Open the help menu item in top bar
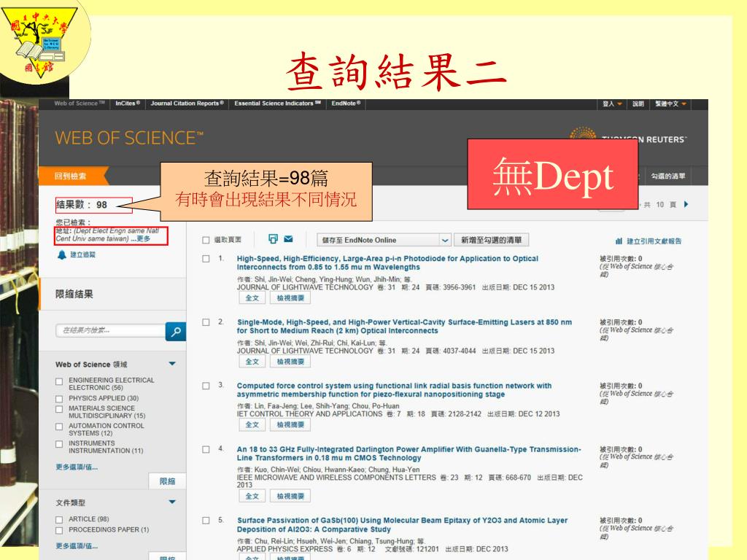747x560 pixels. point(638,104)
